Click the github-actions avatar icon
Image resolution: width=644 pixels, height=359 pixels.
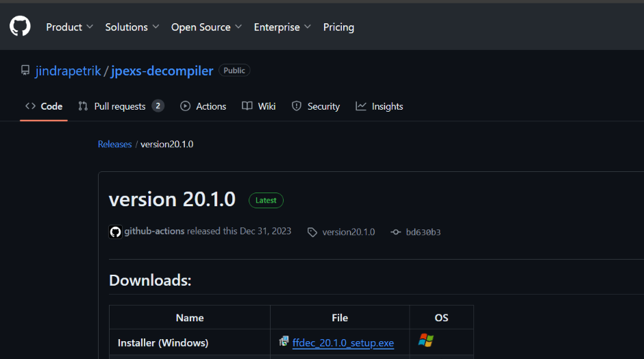pos(115,232)
